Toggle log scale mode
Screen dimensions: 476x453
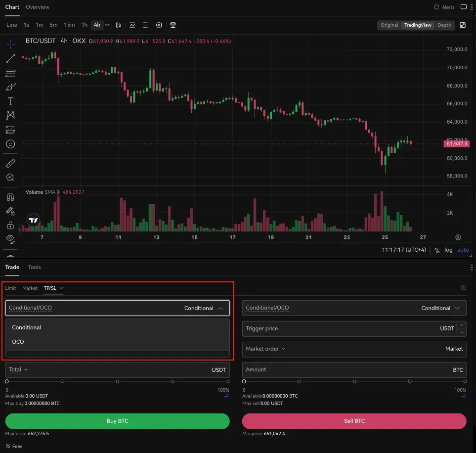tap(448, 250)
